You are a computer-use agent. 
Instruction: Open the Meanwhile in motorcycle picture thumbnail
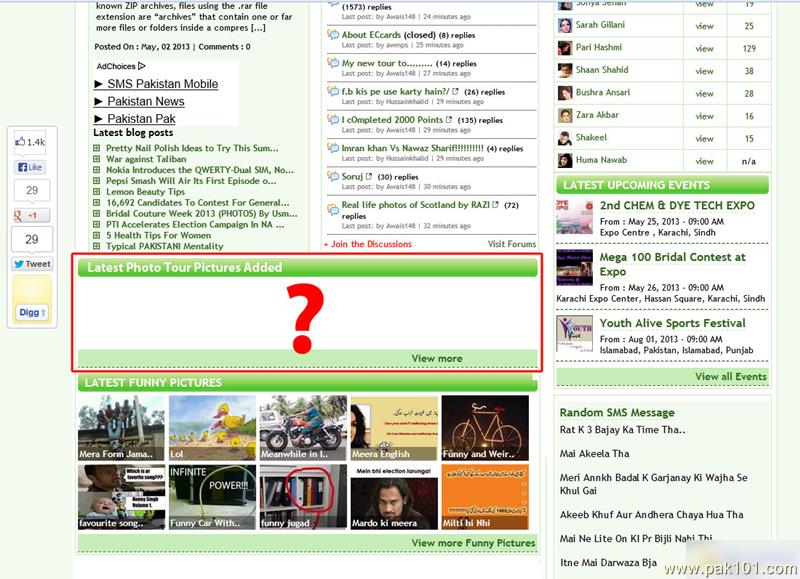click(303, 428)
